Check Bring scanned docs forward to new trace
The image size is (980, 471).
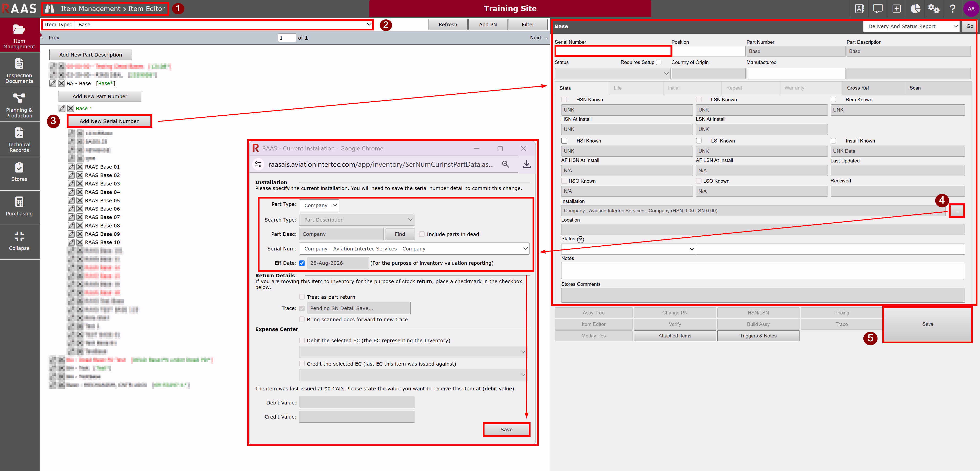[x=302, y=320]
